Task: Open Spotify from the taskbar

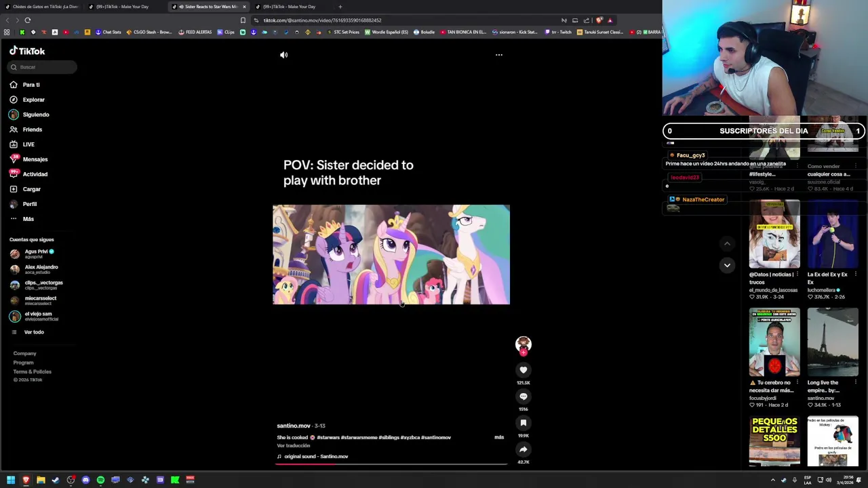Action: (100, 480)
